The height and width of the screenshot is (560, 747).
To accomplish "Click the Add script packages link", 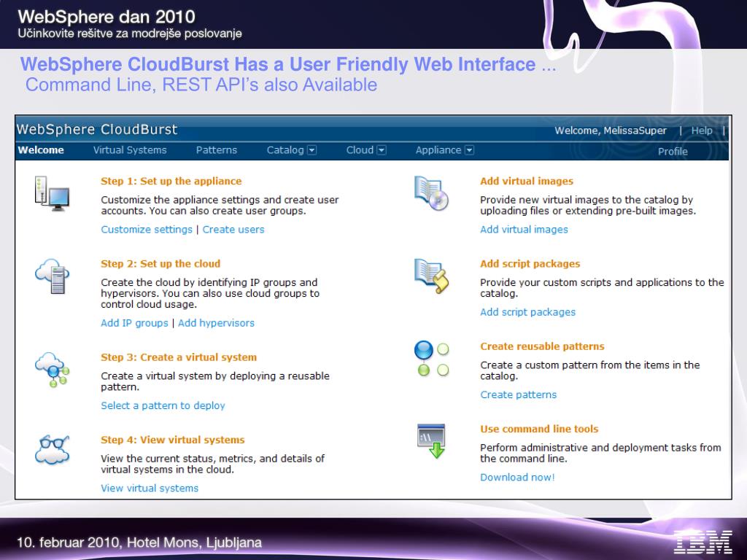I will click(x=528, y=312).
